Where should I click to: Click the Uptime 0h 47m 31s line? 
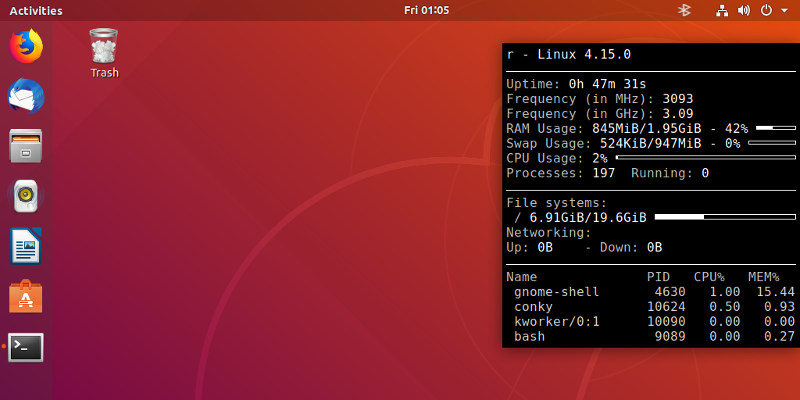[x=576, y=84]
